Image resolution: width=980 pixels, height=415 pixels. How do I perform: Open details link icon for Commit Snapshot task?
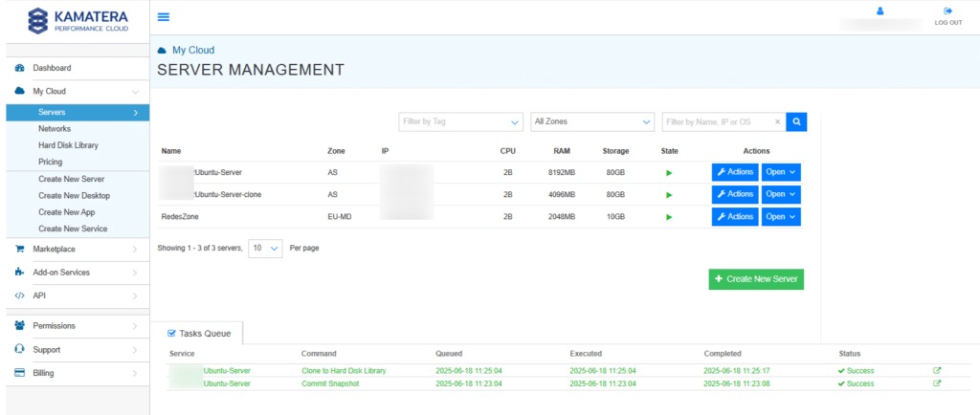tap(936, 383)
